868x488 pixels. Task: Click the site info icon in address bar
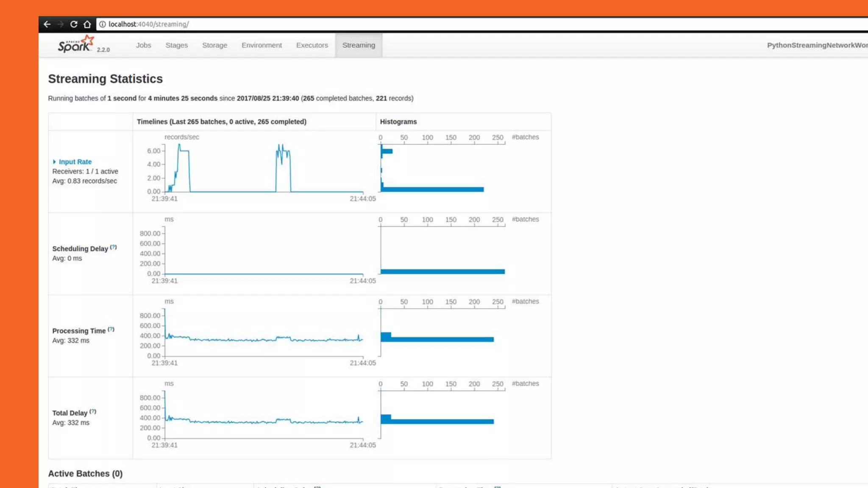point(102,24)
